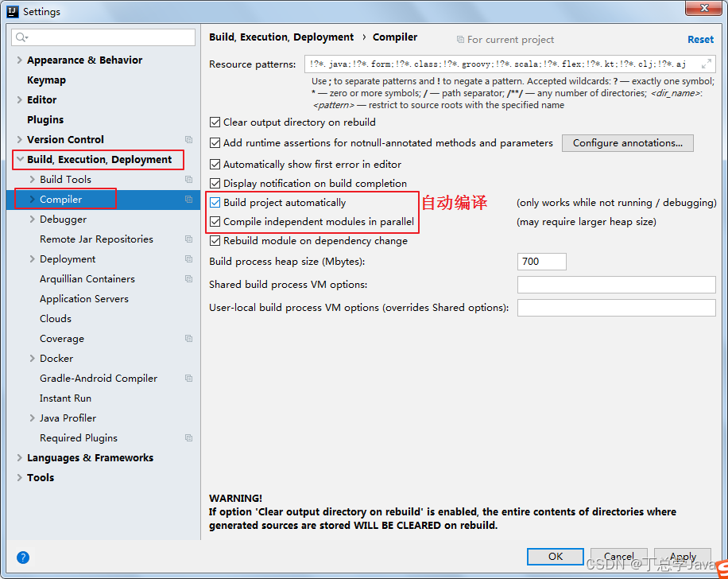The image size is (728, 579).
Task: Expand the Java Profiler node arrow
Action: [x=32, y=418]
